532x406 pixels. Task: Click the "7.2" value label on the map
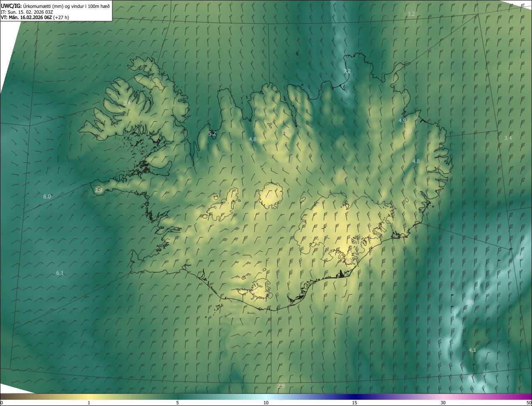pyautogui.click(x=347, y=71)
